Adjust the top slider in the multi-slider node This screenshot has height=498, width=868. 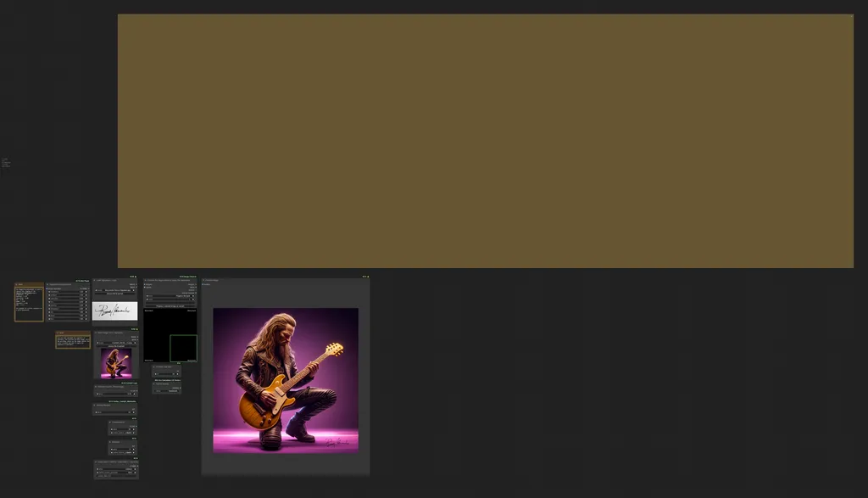(68, 292)
